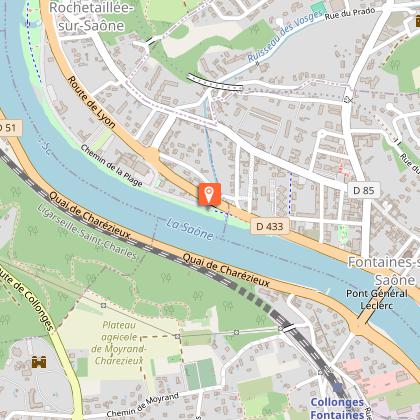Click the Rochetaillée-sur-Saône town label
The height and width of the screenshot is (420, 420).
(x=89, y=17)
